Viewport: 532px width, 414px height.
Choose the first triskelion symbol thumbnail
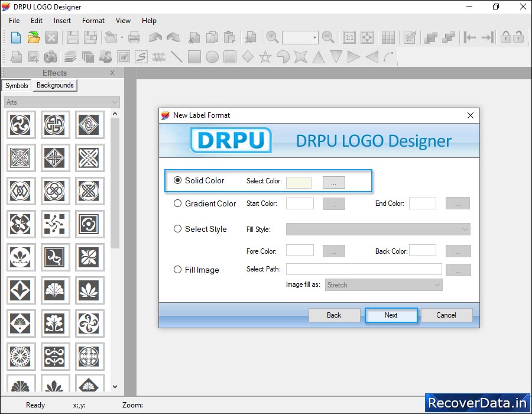(x=20, y=125)
